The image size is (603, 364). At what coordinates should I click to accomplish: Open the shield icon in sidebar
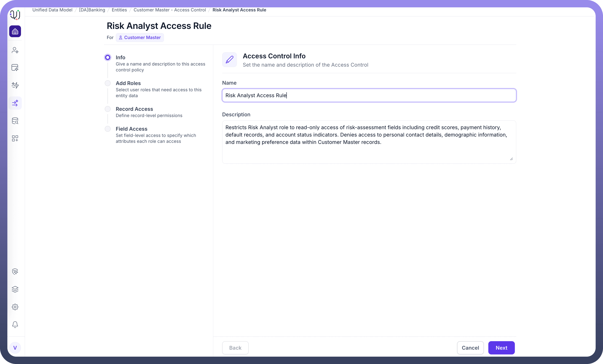(15, 272)
